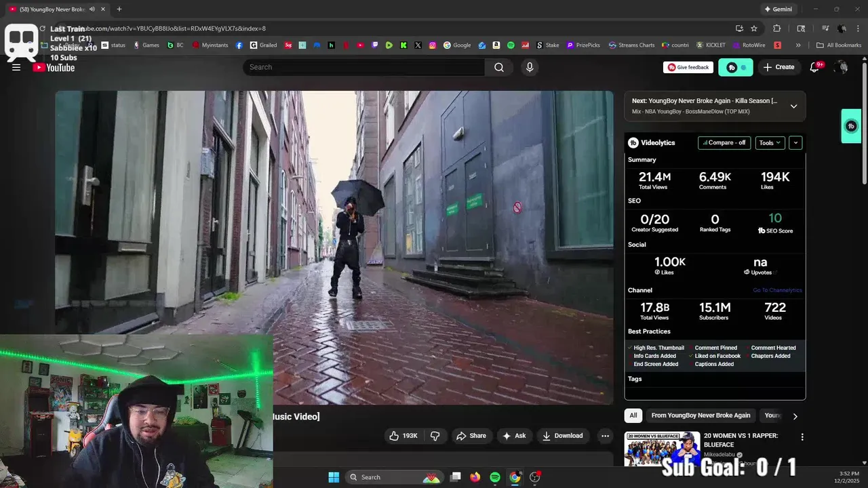Image resolution: width=868 pixels, height=488 pixels.
Task: Select From YoungBoy Never Broke Again chip
Action: (x=701, y=415)
